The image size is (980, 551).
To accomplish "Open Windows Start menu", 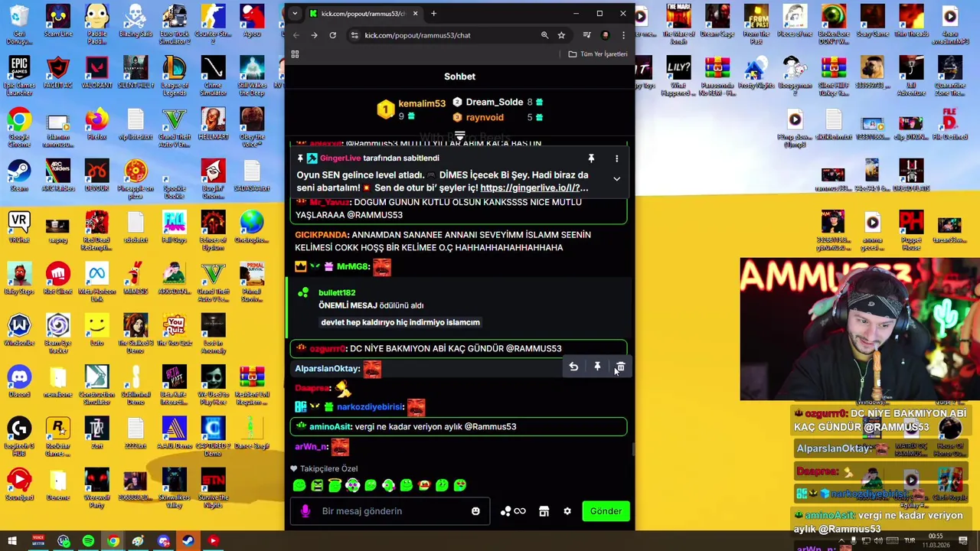I will tap(12, 541).
